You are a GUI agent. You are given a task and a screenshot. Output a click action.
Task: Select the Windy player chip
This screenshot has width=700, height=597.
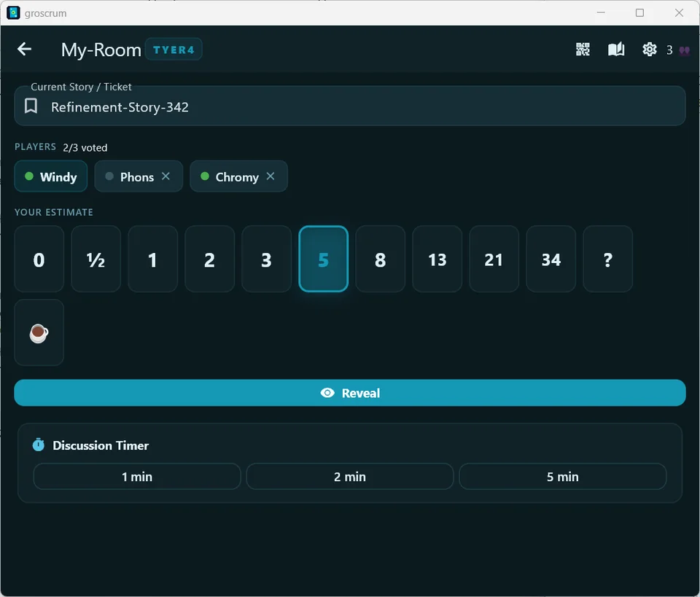pos(51,176)
